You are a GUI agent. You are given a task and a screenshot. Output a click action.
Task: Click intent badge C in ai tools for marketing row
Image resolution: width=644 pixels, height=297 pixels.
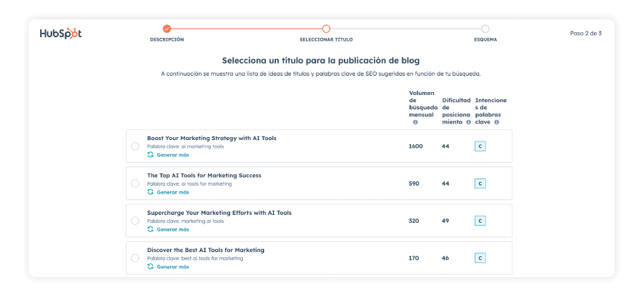click(480, 183)
